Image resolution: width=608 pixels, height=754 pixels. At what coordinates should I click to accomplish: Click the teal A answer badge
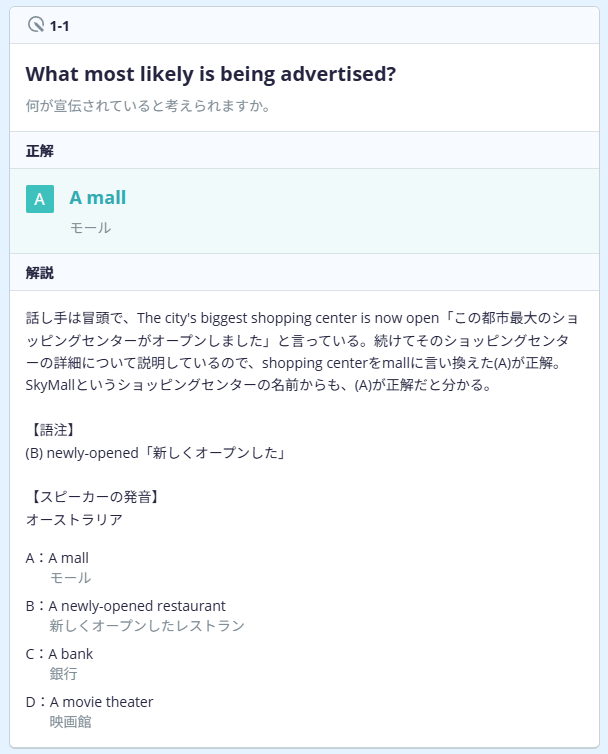(x=40, y=199)
